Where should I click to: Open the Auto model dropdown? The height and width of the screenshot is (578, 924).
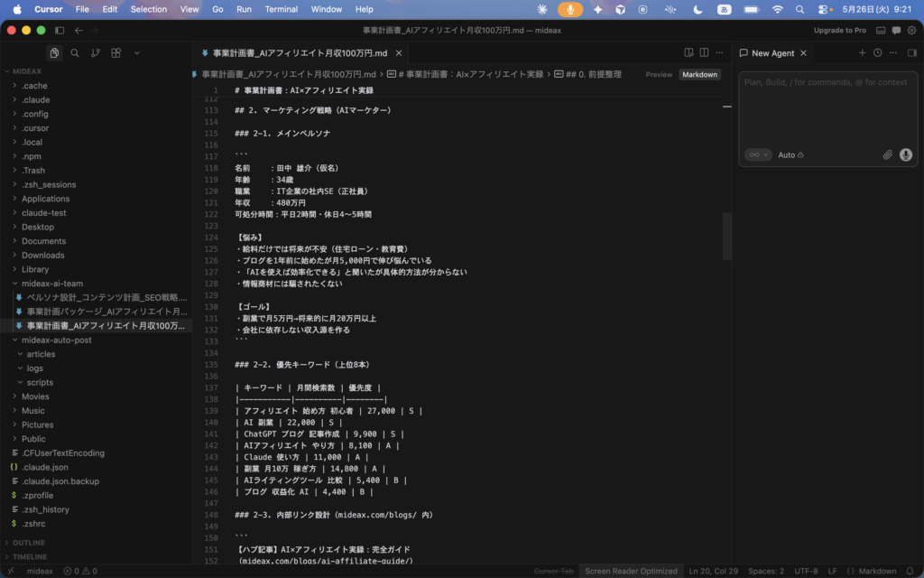click(790, 155)
